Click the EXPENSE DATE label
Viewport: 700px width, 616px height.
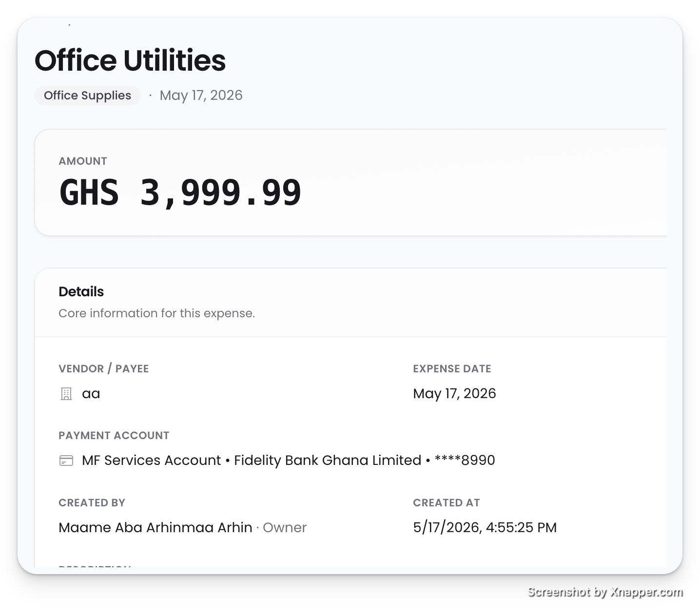452,369
